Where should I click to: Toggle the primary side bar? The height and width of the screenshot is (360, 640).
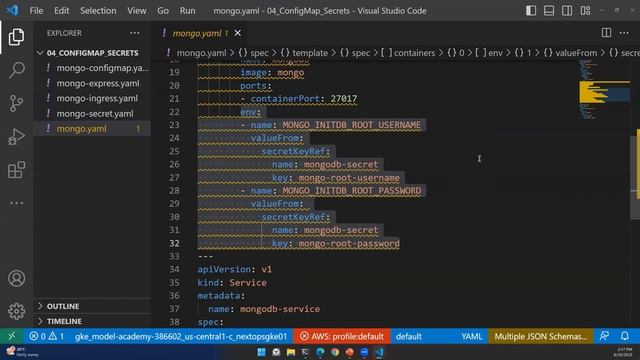point(531,11)
